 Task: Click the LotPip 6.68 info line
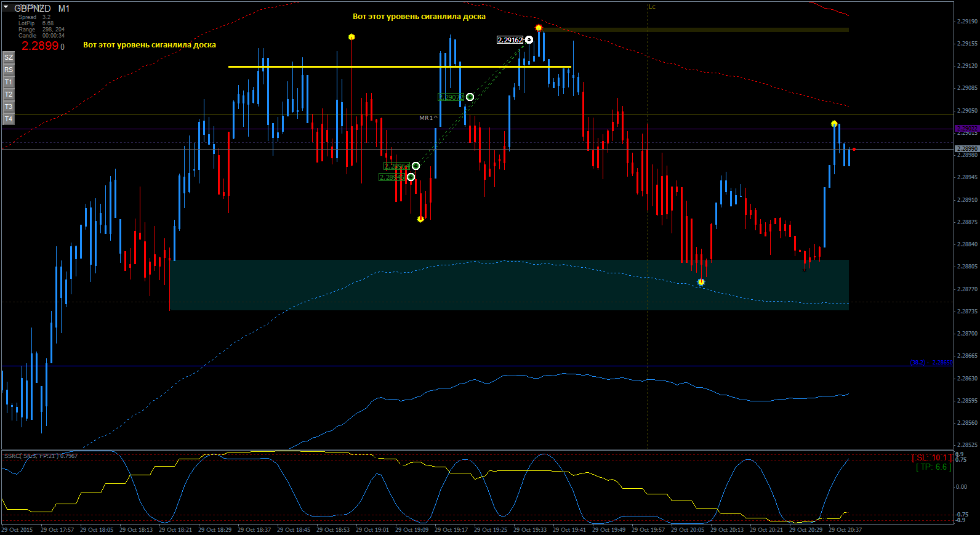click(x=36, y=23)
